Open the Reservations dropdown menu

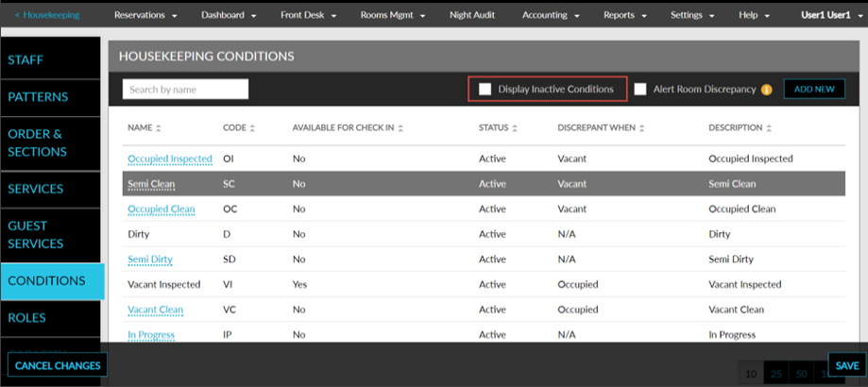click(145, 15)
